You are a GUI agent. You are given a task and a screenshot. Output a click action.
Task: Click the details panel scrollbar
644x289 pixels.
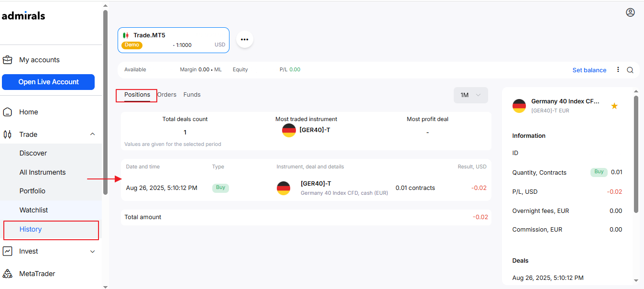click(636, 154)
